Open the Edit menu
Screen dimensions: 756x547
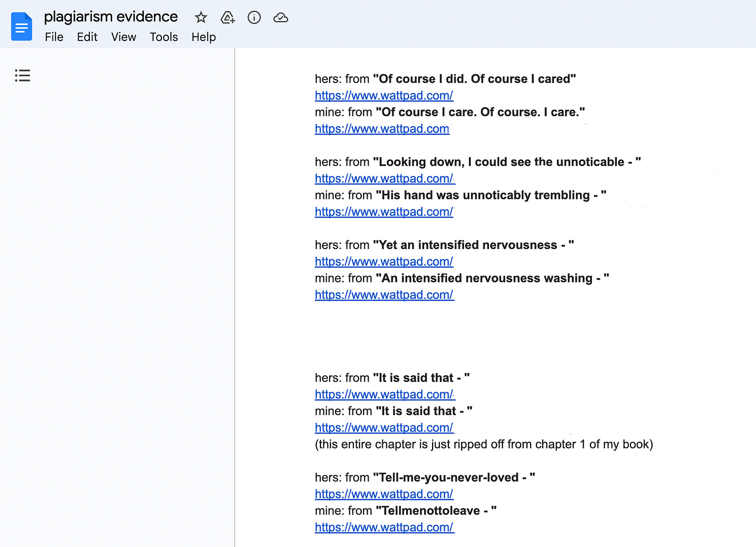coord(87,37)
